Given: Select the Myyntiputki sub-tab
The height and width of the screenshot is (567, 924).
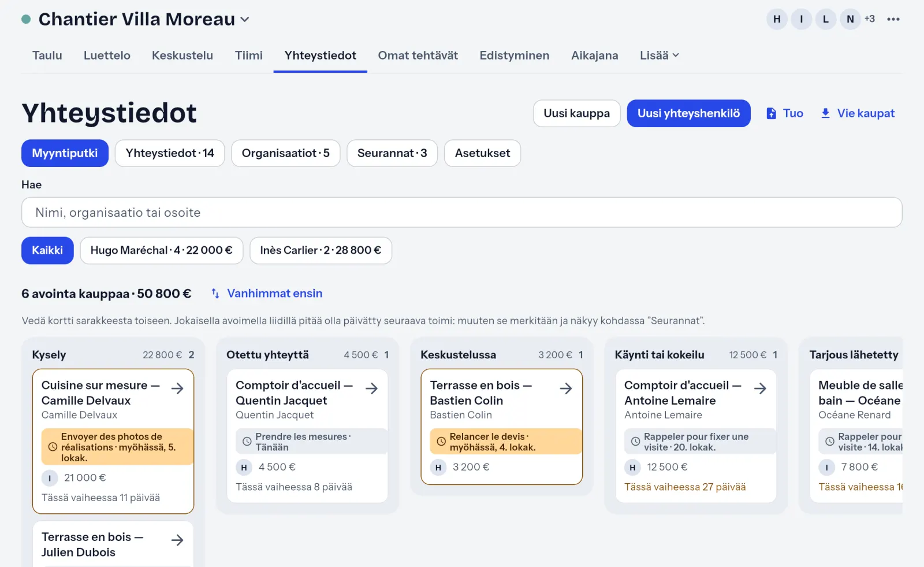Looking at the screenshot, I should (x=65, y=153).
